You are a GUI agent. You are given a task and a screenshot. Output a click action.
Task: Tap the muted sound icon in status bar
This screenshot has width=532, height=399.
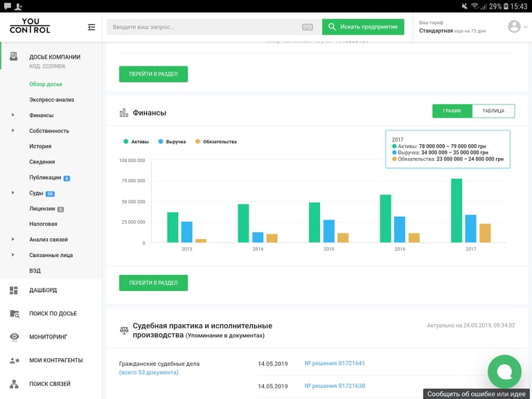coord(465,6)
